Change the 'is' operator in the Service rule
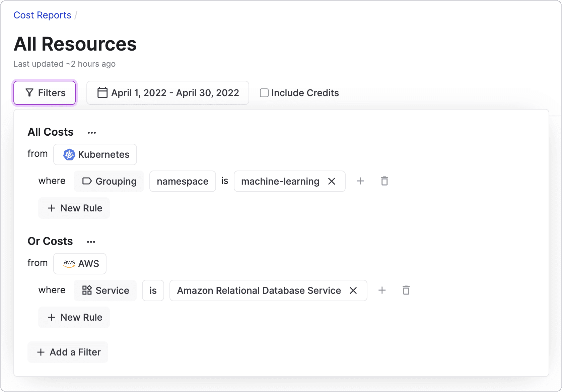The width and height of the screenshot is (562, 392). pos(153,290)
